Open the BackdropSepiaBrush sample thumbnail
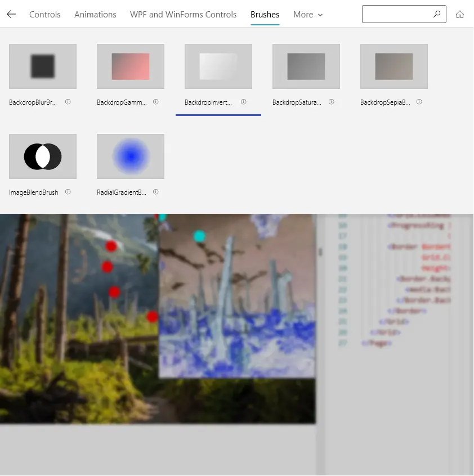 [394, 66]
